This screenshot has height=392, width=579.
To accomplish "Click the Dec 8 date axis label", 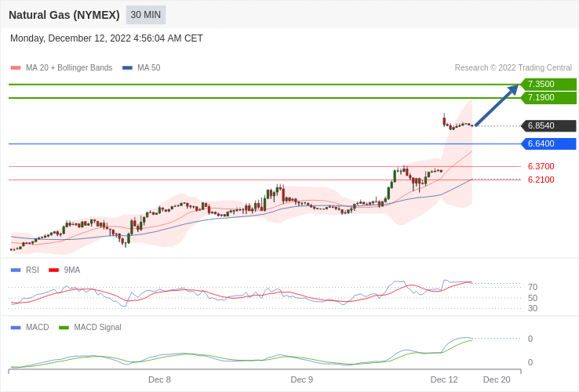I will [159, 379].
